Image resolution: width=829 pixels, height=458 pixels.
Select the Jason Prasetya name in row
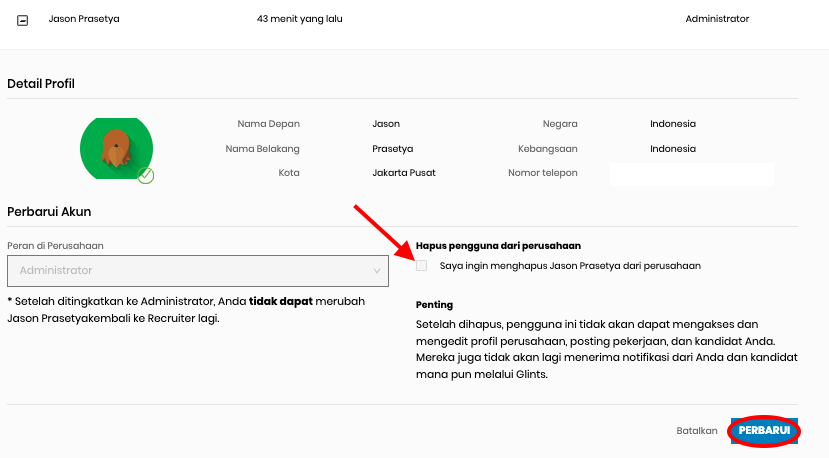[84, 19]
